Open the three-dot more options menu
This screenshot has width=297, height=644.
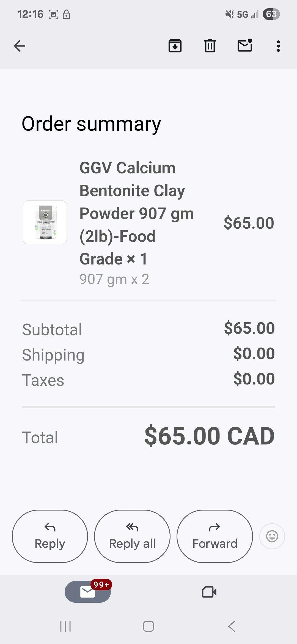tap(278, 46)
